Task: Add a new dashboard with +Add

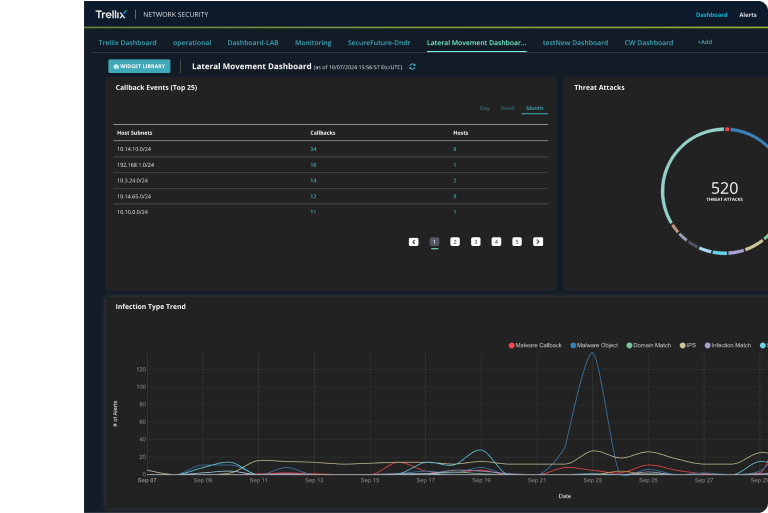Action: pos(705,42)
